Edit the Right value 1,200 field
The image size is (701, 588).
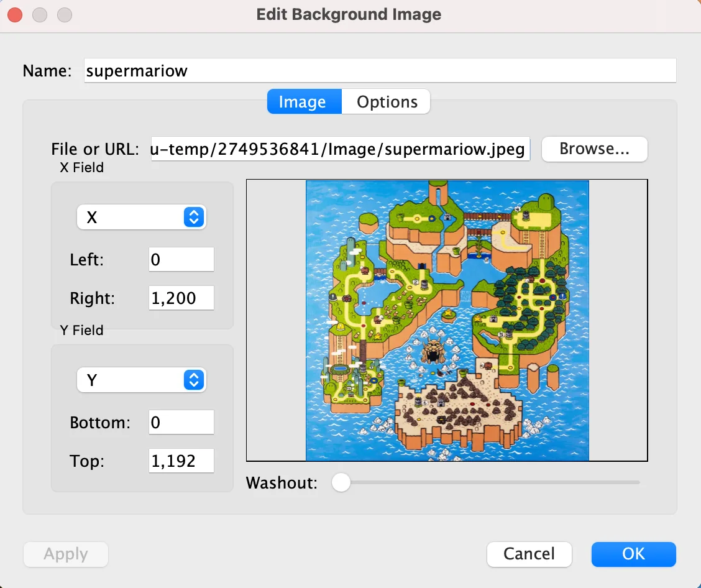pos(181,298)
